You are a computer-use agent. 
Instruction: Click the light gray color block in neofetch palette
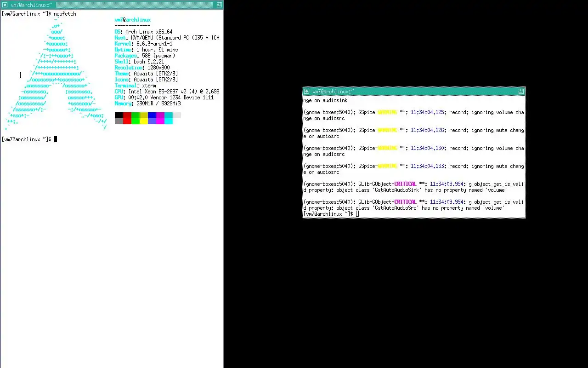pos(177,115)
